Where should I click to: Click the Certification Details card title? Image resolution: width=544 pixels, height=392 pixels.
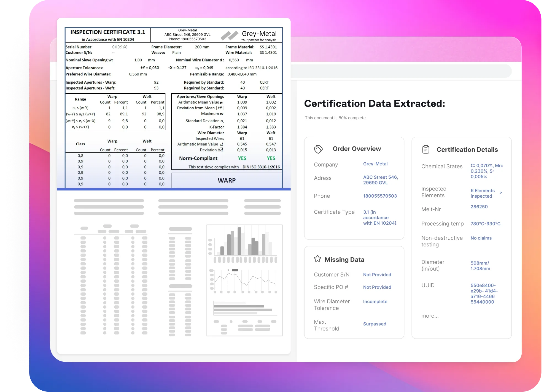[x=467, y=150]
